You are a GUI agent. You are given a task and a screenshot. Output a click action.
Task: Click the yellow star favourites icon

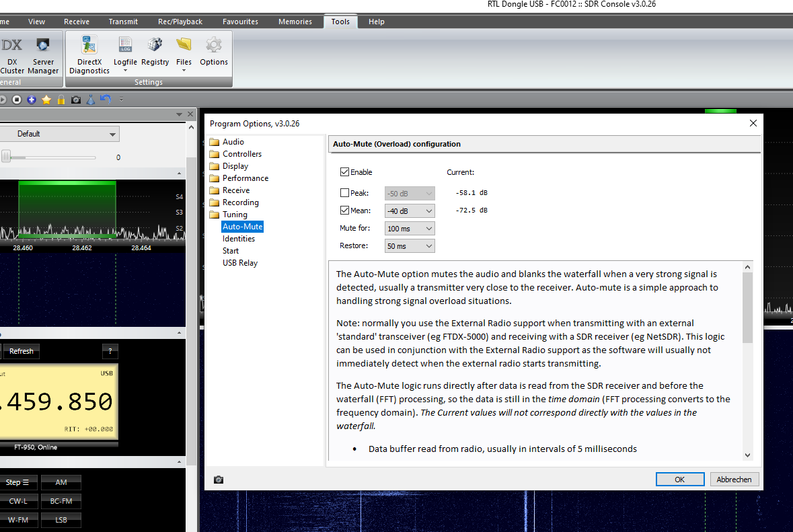click(x=46, y=100)
